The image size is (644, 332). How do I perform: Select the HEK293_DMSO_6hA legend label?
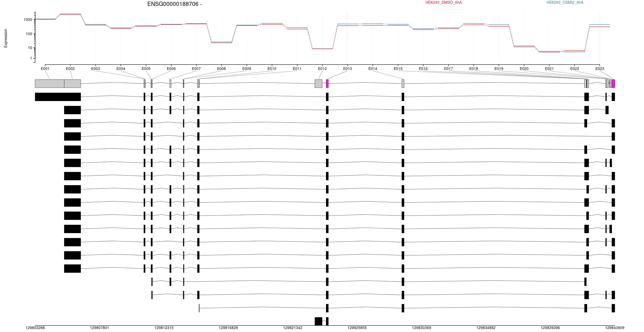pos(444,2)
